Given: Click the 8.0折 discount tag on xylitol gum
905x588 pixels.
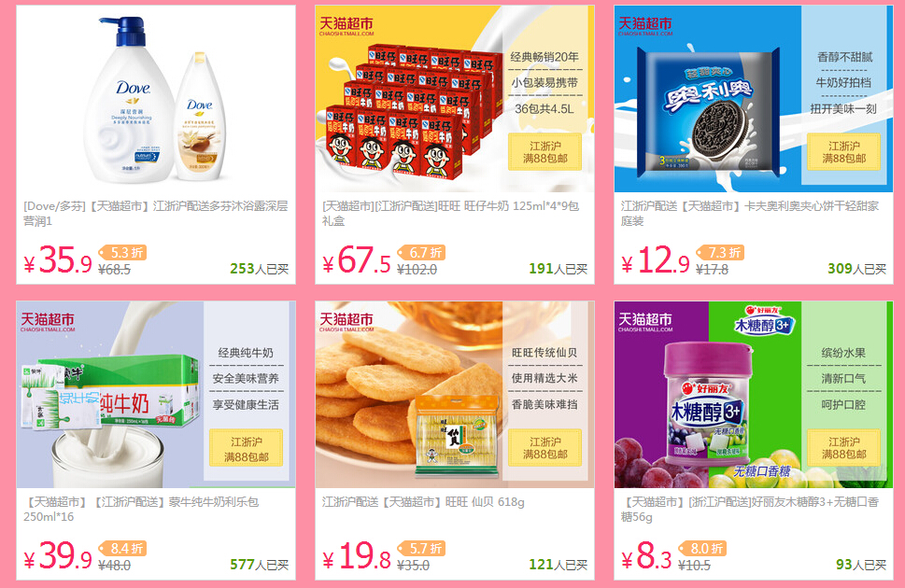Looking at the screenshot, I should tap(702, 549).
